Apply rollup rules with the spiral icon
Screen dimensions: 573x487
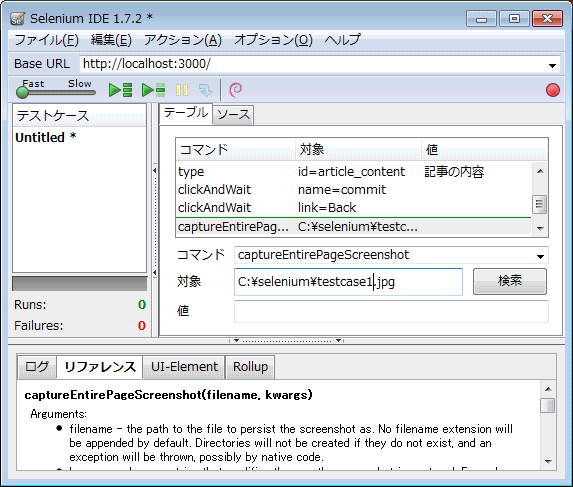pos(236,90)
